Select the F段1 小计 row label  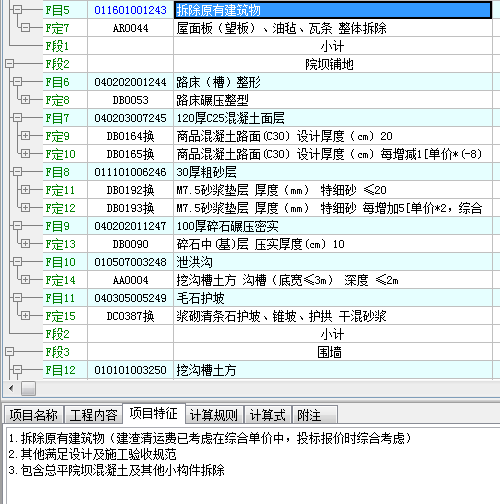(57, 46)
